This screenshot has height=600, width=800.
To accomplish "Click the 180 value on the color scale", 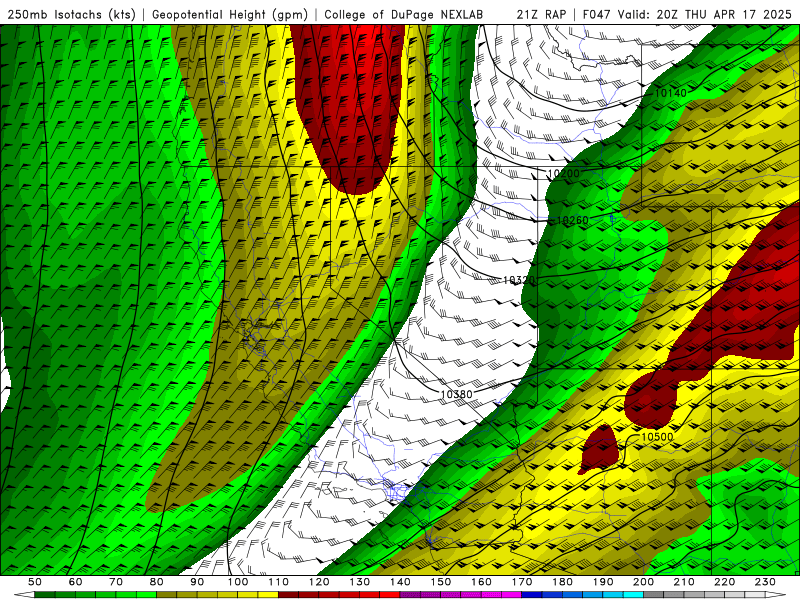I will (x=562, y=582).
